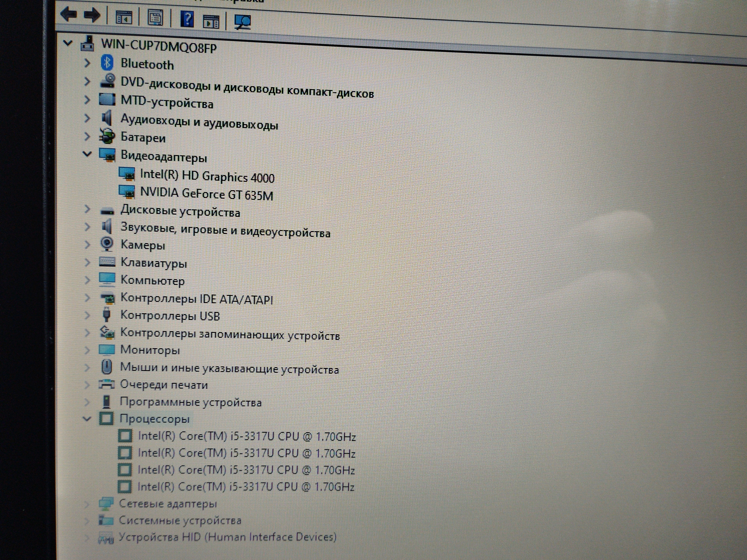747x560 pixels.
Task: Collapse the Видеоадаптеры category
Action: [87, 154]
